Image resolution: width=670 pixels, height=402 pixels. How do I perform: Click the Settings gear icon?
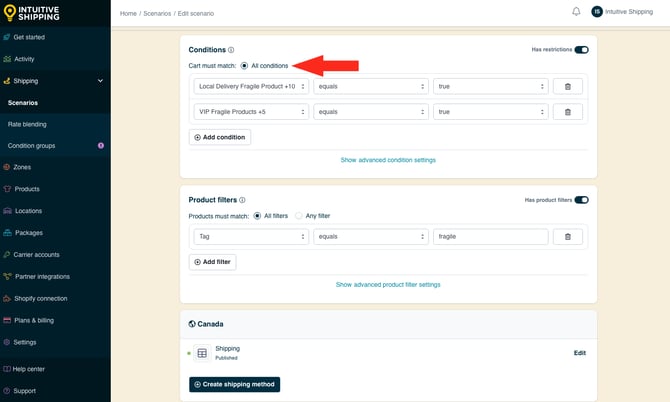[x=6, y=342]
